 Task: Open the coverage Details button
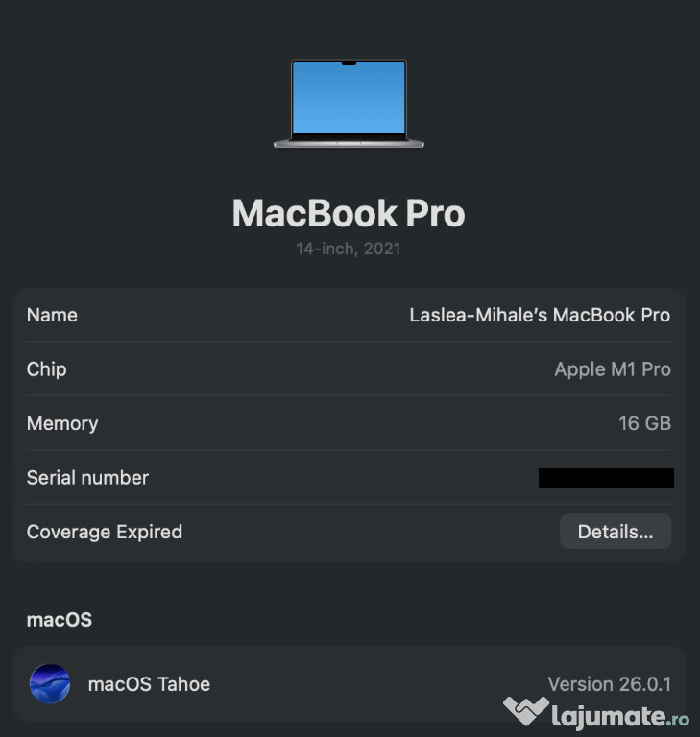click(616, 532)
